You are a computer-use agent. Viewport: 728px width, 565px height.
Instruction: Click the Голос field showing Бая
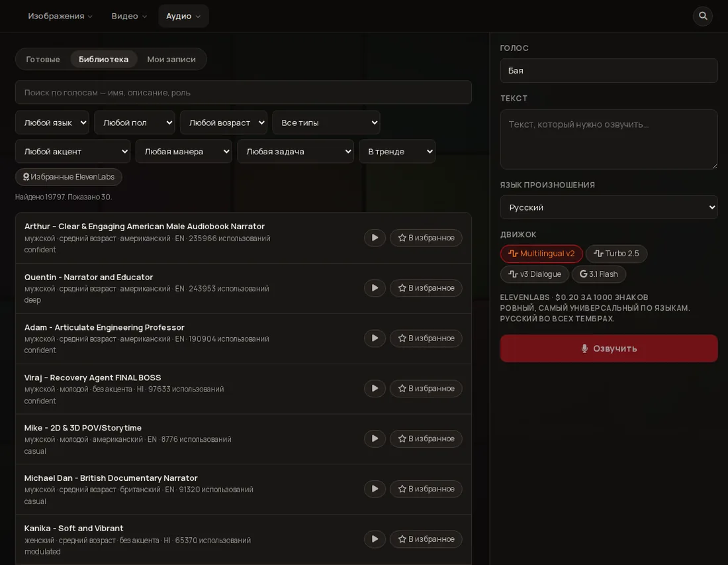coord(609,71)
